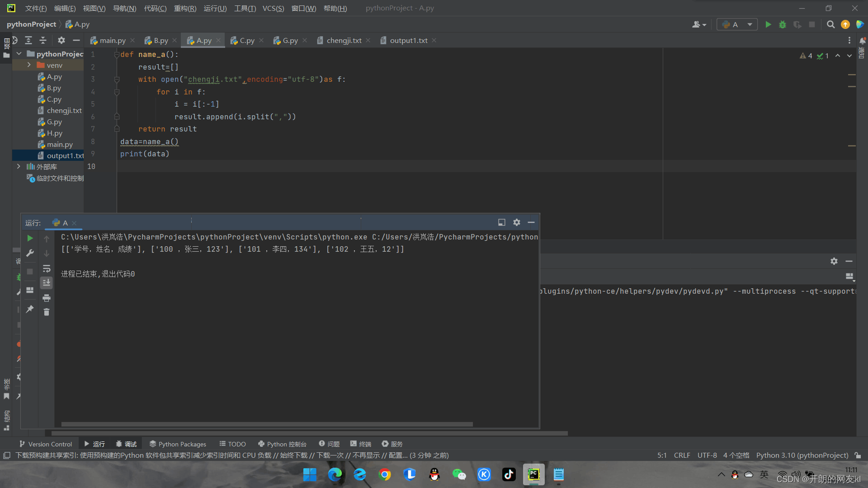Switch to chengji.txt editor tab
The image size is (868, 488).
pyautogui.click(x=344, y=41)
